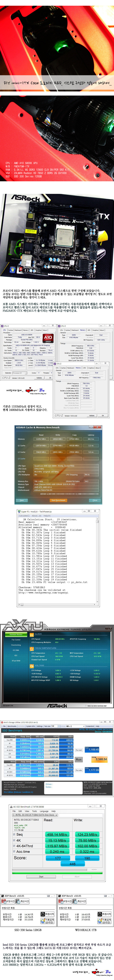Toggle the 4K test checkbox in AS SSD
Image resolution: width=114 pixels, height=980 pixels.
[x=14, y=840]
